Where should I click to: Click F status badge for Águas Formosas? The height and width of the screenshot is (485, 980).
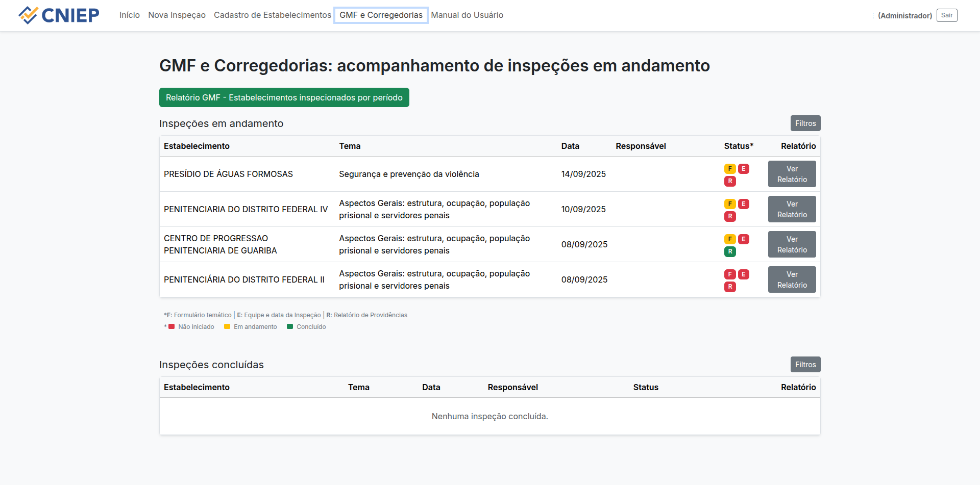tap(730, 169)
